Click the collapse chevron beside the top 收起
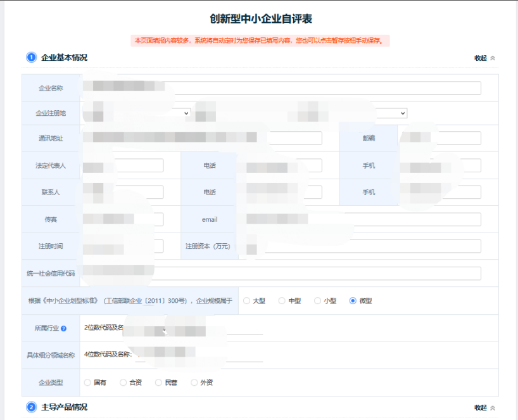Viewport: 518px width, 420px height. click(493, 57)
